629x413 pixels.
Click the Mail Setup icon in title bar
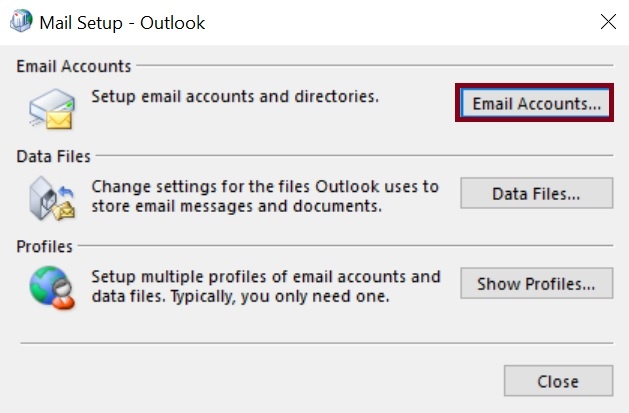point(19,22)
